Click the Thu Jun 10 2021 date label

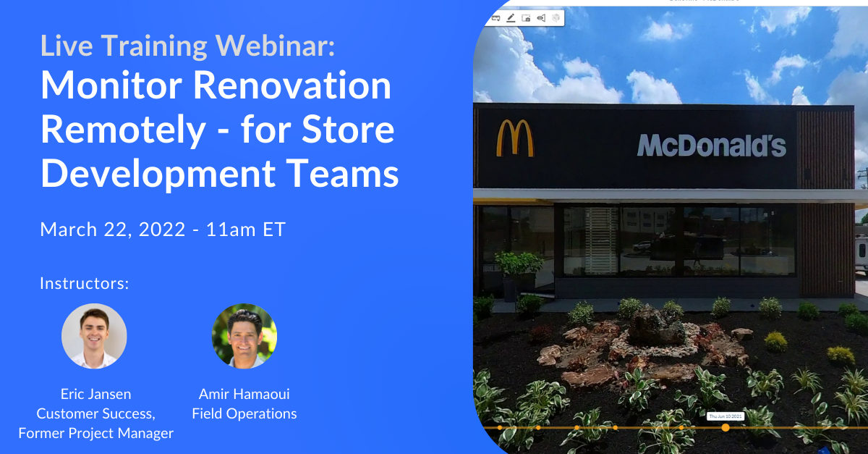(726, 416)
